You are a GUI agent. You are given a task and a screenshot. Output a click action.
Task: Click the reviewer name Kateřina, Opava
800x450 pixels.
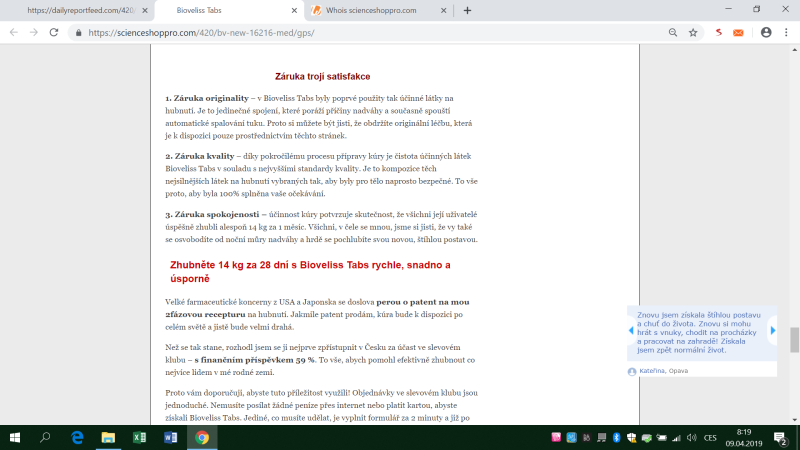click(x=663, y=371)
